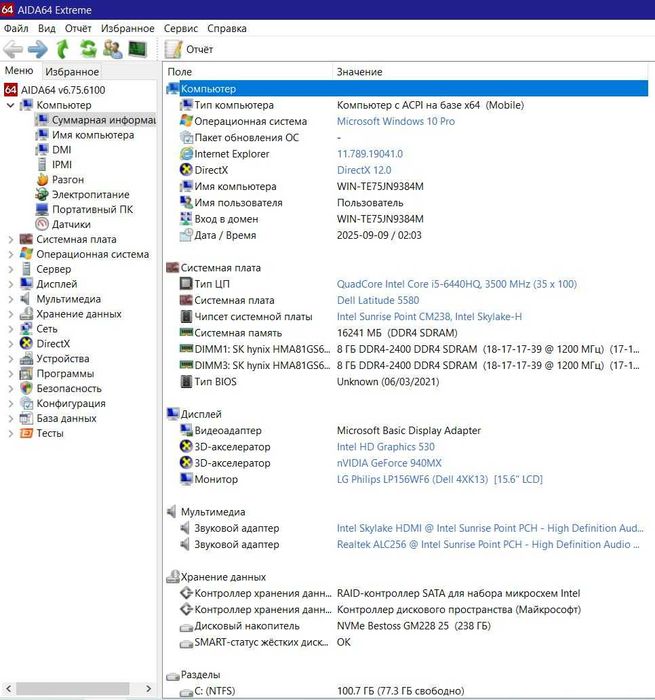
Task: Click the Устройства devices icon
Action: 26,359
